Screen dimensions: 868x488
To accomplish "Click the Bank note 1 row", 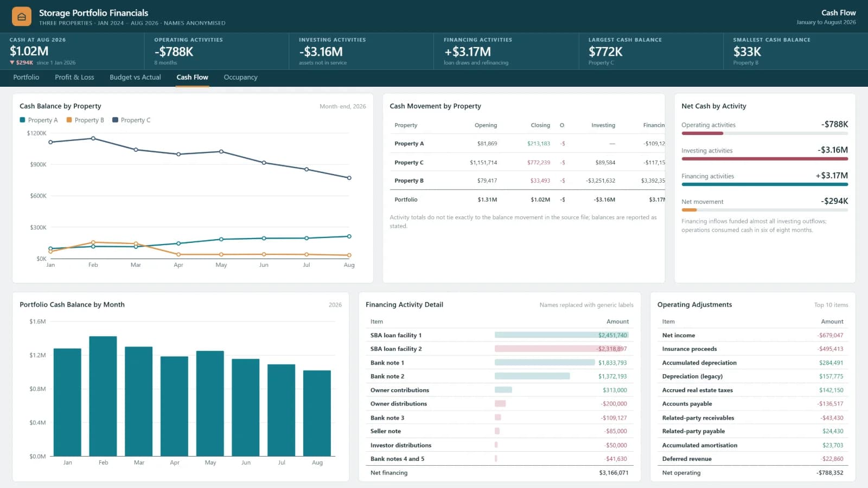I will 500,363.
